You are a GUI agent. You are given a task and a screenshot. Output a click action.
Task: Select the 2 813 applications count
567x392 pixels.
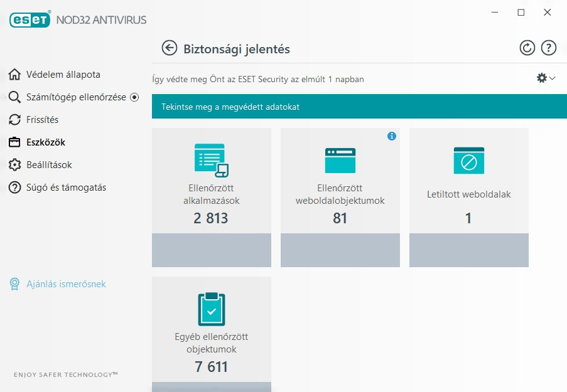211,218
